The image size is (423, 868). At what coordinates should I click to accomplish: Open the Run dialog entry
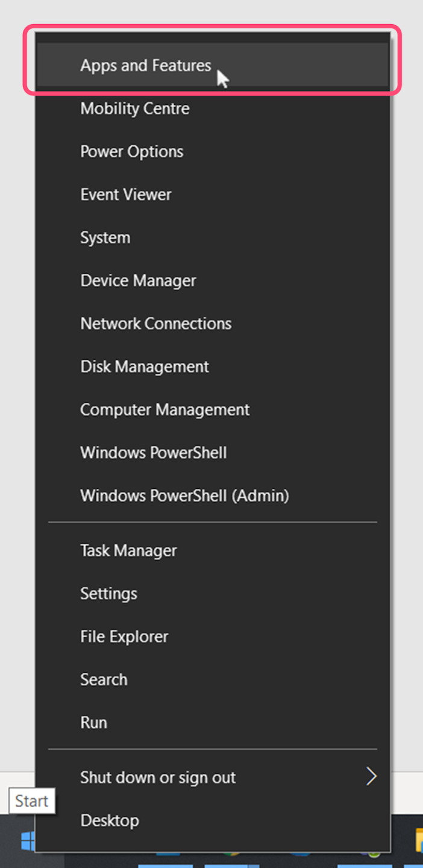tap(93, 723)
